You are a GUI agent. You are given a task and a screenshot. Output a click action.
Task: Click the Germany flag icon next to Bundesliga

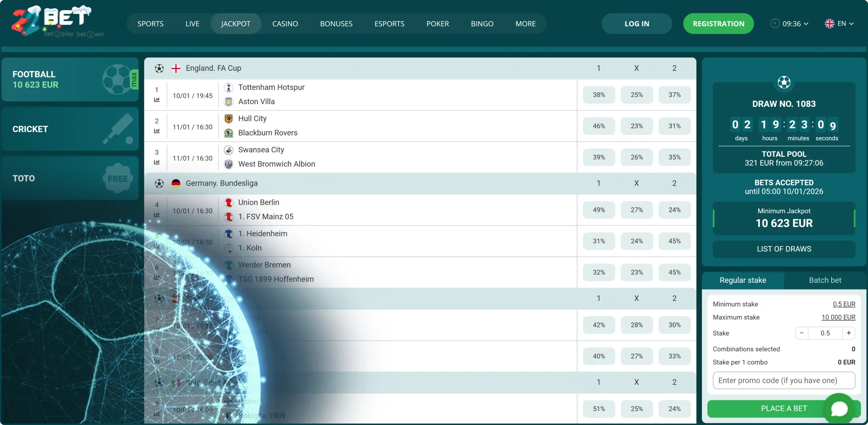coord(176,183)
